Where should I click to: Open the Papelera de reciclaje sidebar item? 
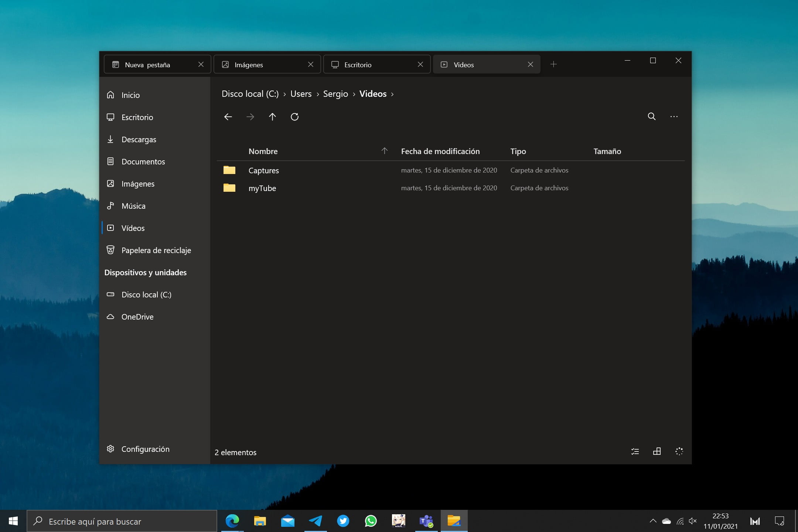[x=156, y=250]
